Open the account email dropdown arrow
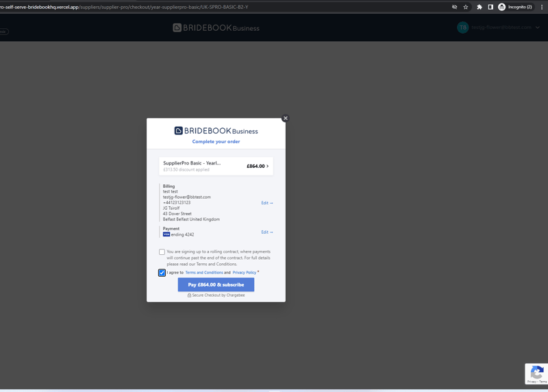The height and width of the screenshot is (392, 548). click(x=538, y=28)
